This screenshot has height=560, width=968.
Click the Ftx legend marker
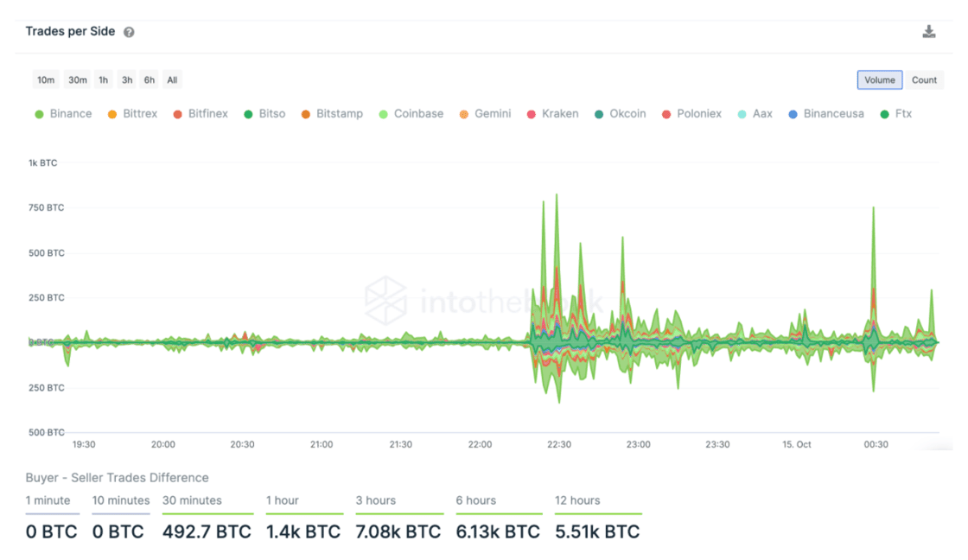coord(885,114)
